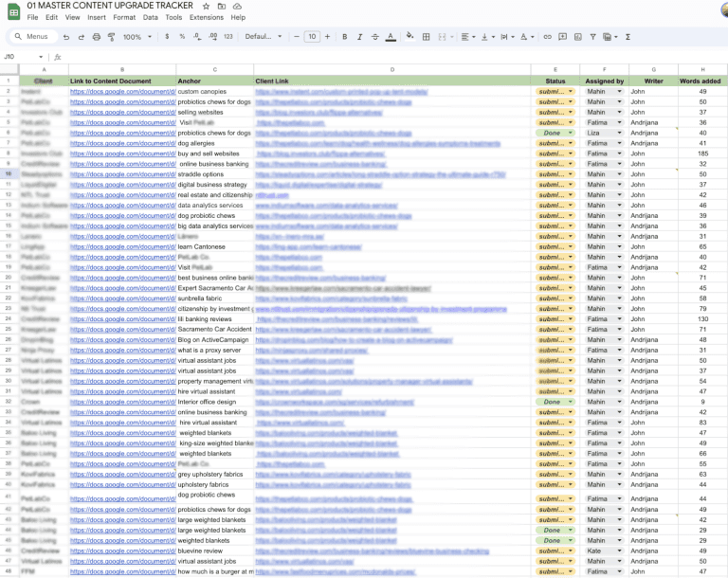Open document link in custom canopies row
Image resolution: width=728 pixels, height=578 pixels.
click(x=123, y=92)
